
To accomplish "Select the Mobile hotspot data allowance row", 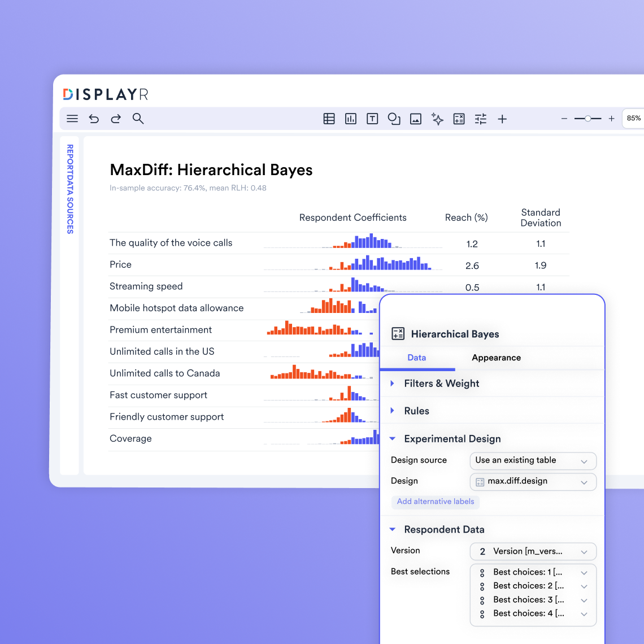I will (x=177, y=308).
